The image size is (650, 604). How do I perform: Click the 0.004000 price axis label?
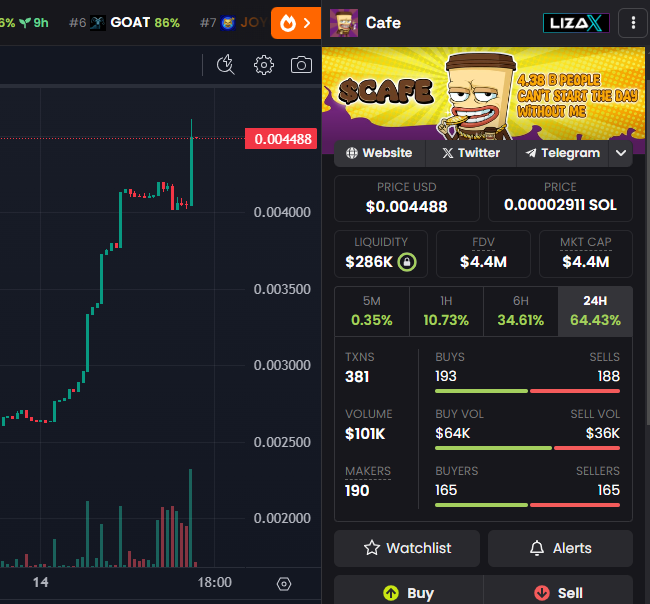[x=282, y=213]
